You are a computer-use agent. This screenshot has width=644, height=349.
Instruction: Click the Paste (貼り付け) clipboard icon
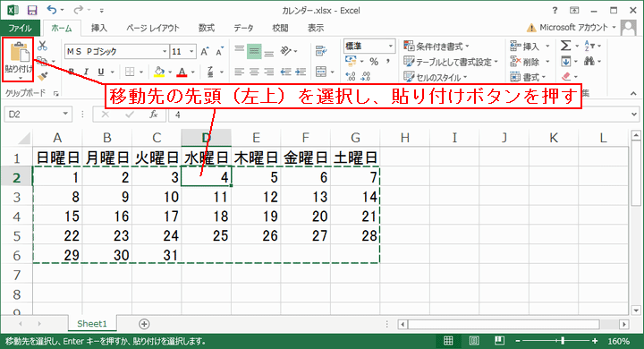click(19, 53)
